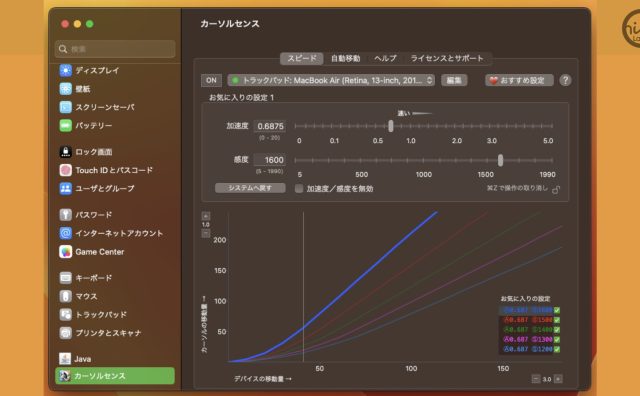This screenshot has width=640, height=396.
Task: Click the lock icon beside undo hint
Action: (556, 189)
